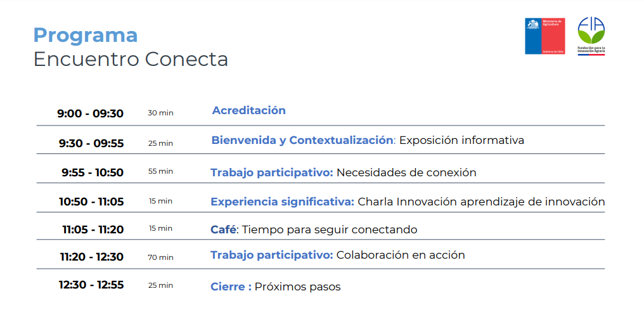The height and width of the screenshot is (324, 644).
Task: Click Trabajo participativo: Colaboración en acción
Action: (338, 255)
